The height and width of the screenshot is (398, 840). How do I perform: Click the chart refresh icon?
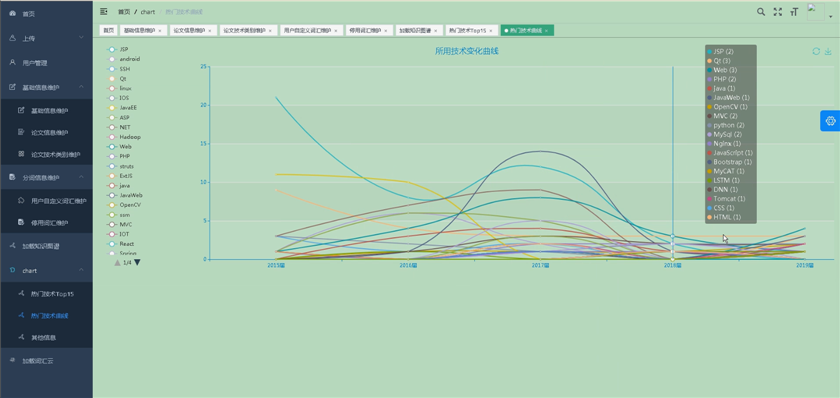(816, 51)
